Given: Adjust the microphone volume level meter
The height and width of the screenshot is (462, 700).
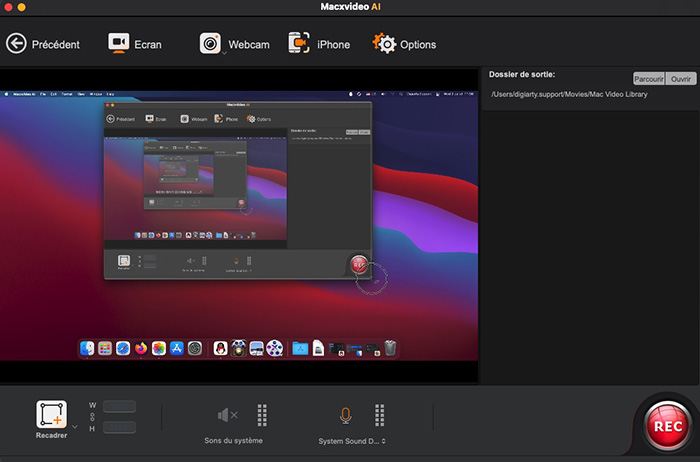Looking at the screenshot, I should [379, 415].
